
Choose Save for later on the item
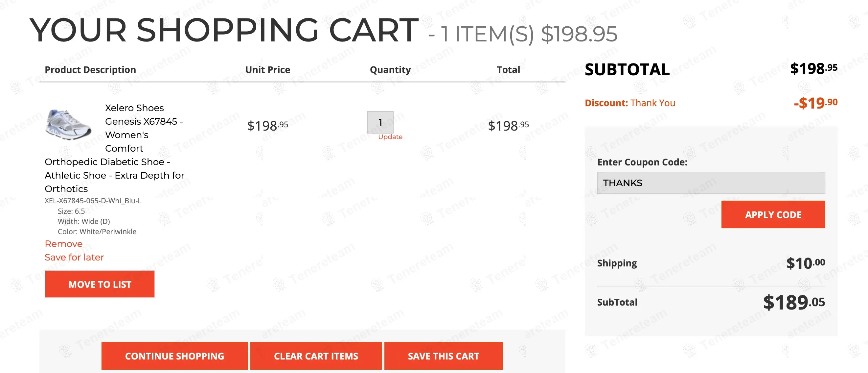[74, 257]
